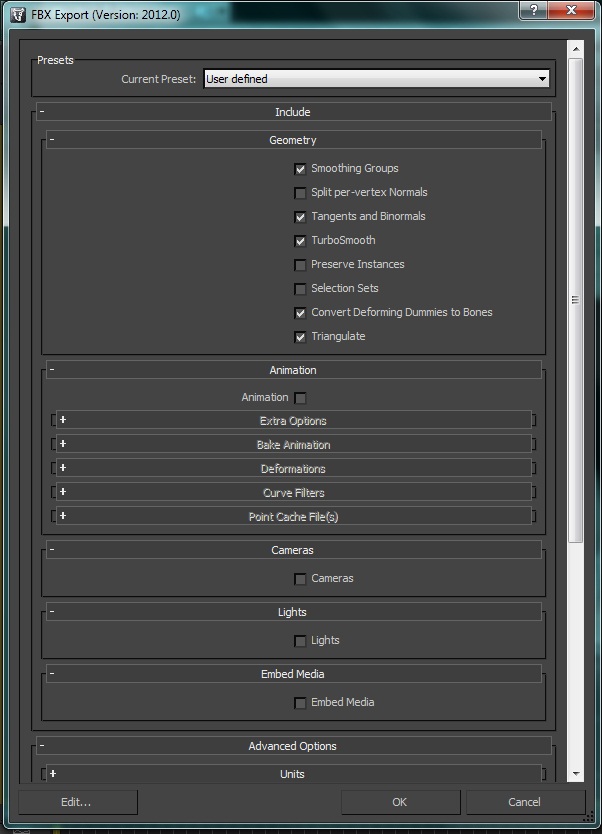
Task: Collapse the Animation rollout header
Action: pyautogui.click(x=294, y=370)
